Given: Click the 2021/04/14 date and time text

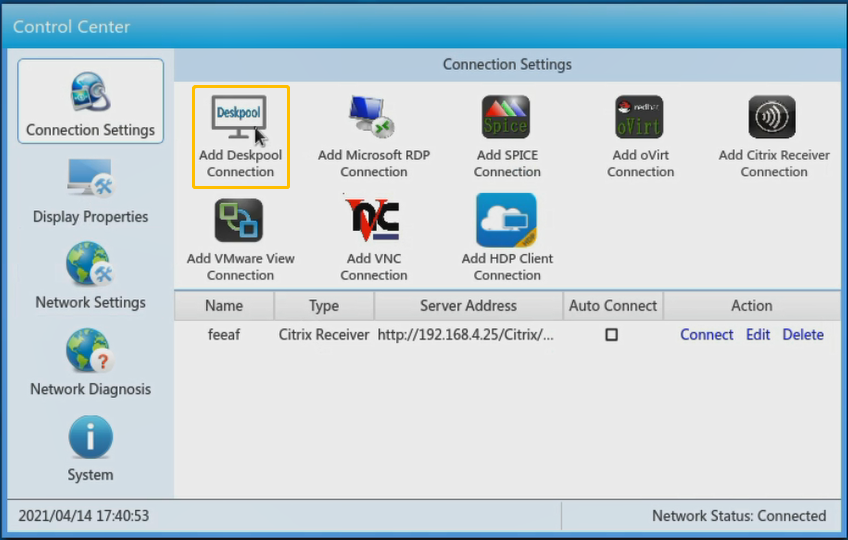Looking at the screenshot, I should pos(84,516).
